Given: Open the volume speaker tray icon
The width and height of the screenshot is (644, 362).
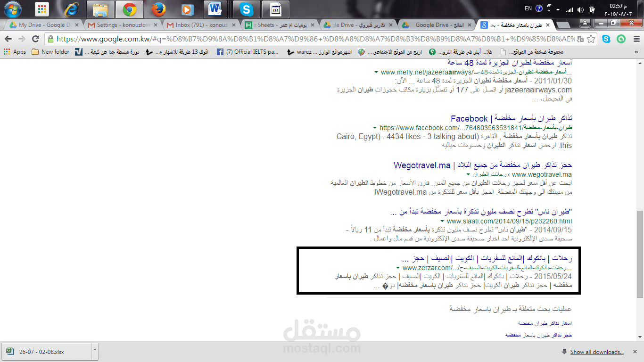Looking at the screenshot, I should point(580,9).
